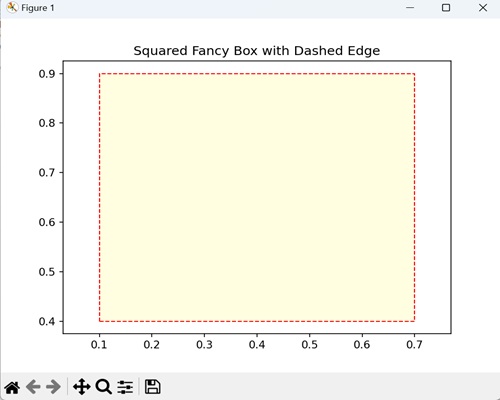Click the 'Figure 1' window title text
Image resolution: width=500 pixels, height=400 pixels.
[38, 8]
